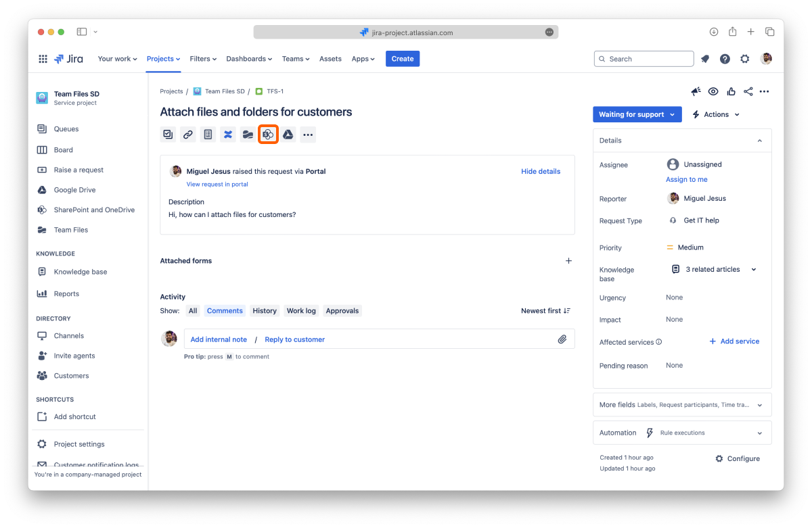812x528 pixels.
Task: Click the thumbs-up vote icon
Action: (731, 92)
